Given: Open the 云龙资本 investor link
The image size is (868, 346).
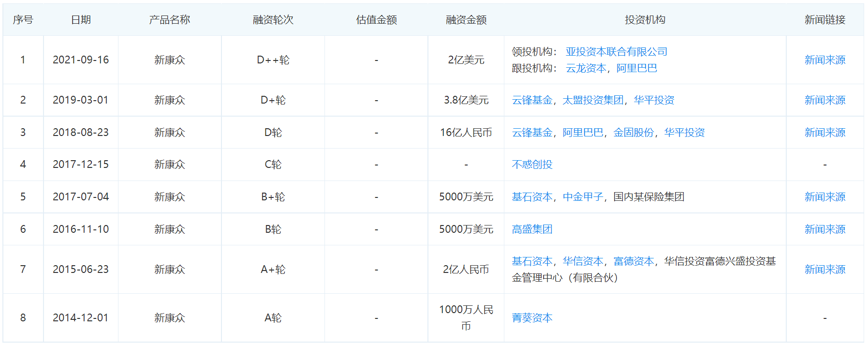Looking at the screenshot, I should pos(586,68).
